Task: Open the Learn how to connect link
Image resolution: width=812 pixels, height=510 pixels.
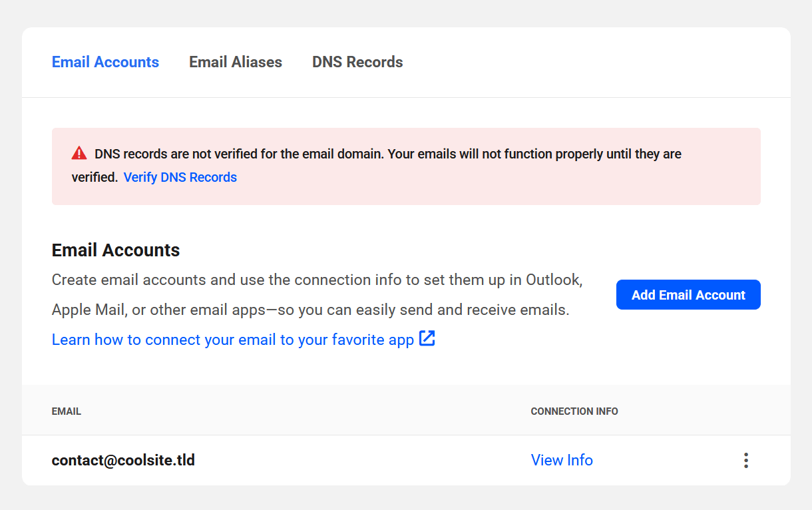Action: click(x=233, y=340)
